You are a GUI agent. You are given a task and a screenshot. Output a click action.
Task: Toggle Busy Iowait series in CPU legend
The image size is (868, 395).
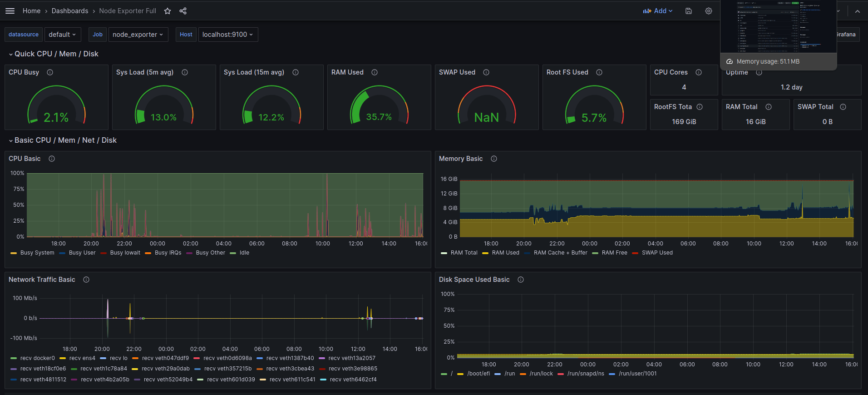[125, 253]
